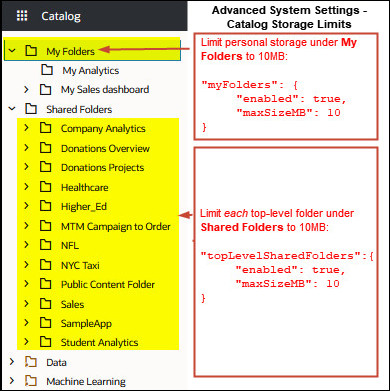This screenshot has height=391, width=390.
Task: Expand the Student Analytics folder chevron
Action: point(26,342)
